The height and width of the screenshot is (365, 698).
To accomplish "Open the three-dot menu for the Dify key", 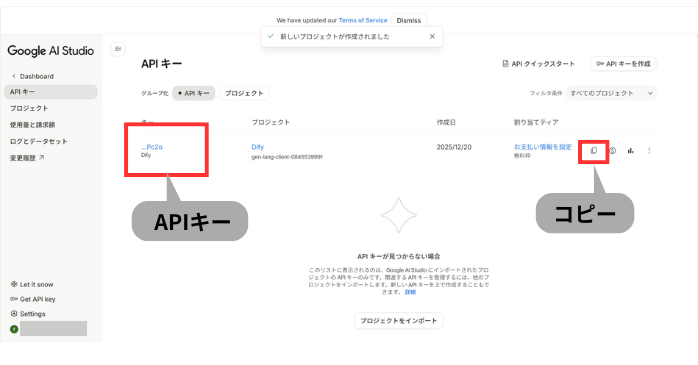I will pos(649,151).
